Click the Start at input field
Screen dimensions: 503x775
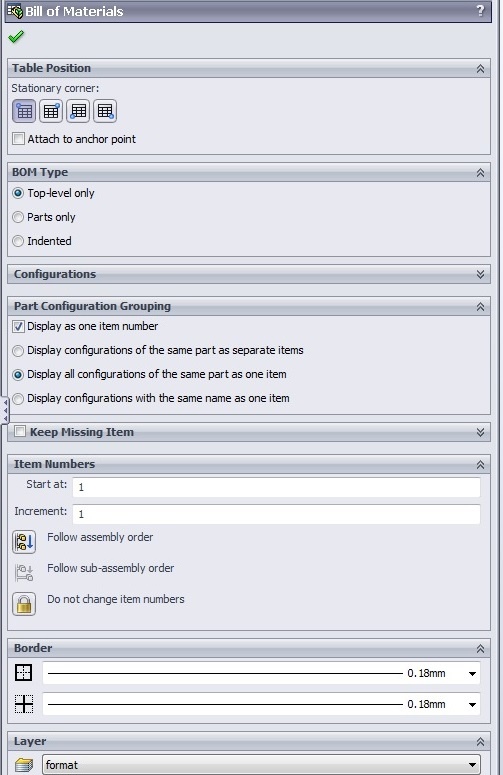point(276,487)
